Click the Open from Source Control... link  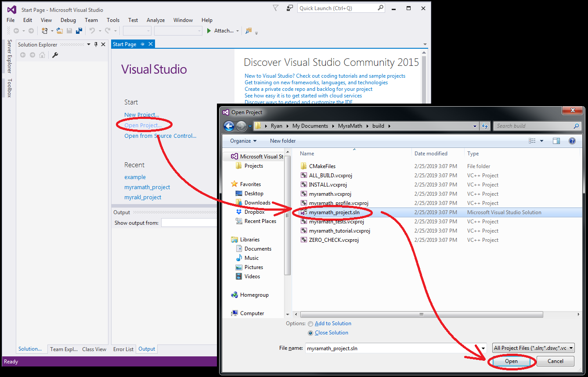click(x=160, y=136)
